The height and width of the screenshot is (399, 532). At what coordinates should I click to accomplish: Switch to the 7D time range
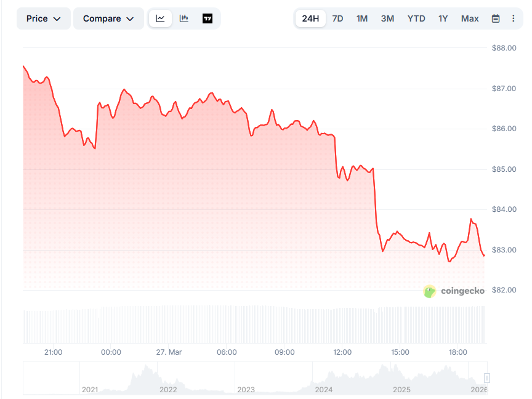click(x=337, y=18)
